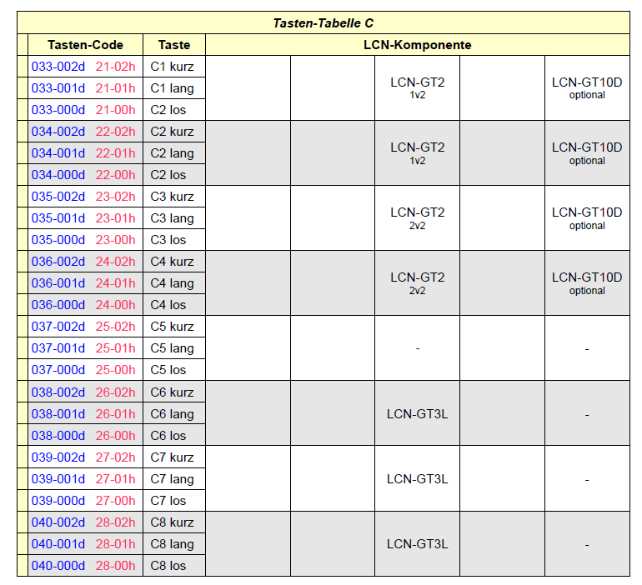Click the code 034-001d
The image size is (642, 585).
[58, 153]
